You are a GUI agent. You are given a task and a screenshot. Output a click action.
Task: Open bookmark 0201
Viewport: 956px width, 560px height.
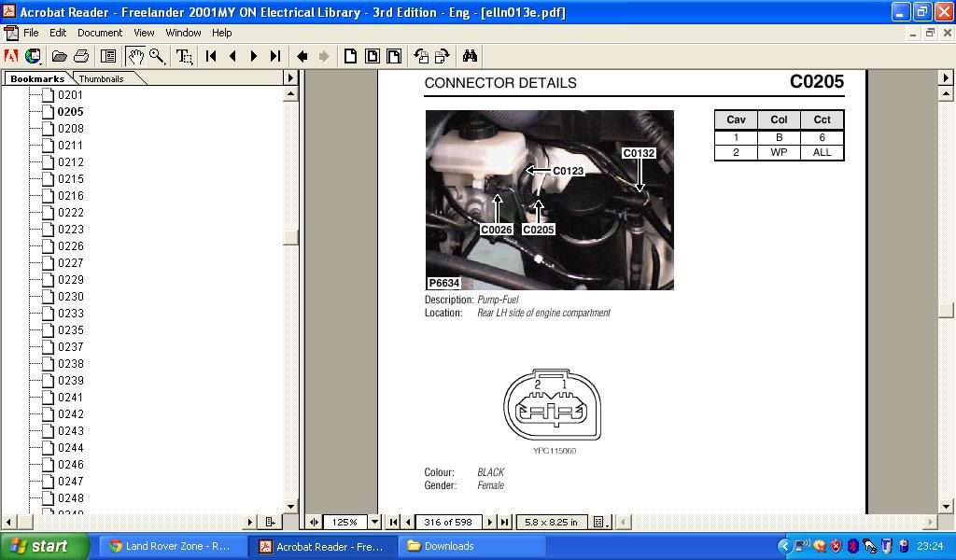click(x=70, y=95)
